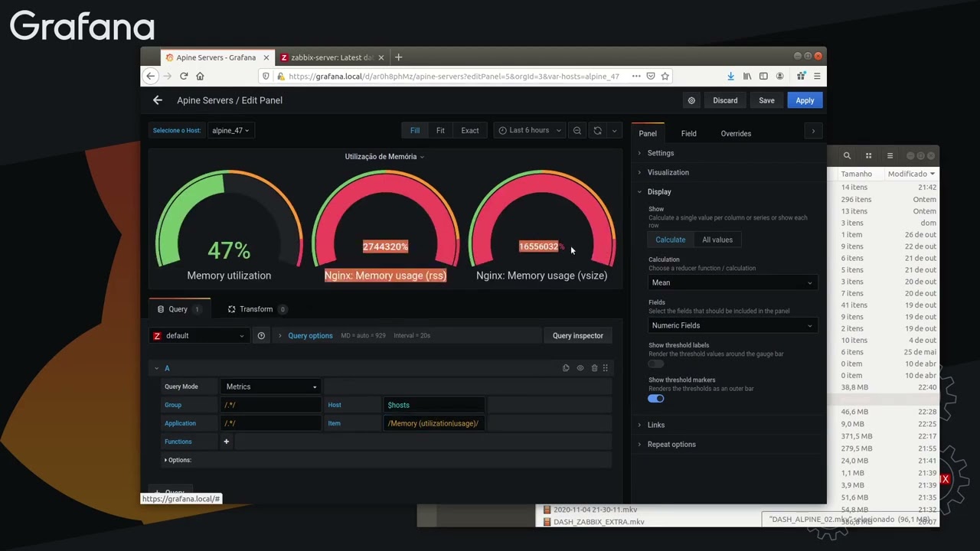980x551 pixels.
Task: Select All values show mode
Action: click(717, 240)
